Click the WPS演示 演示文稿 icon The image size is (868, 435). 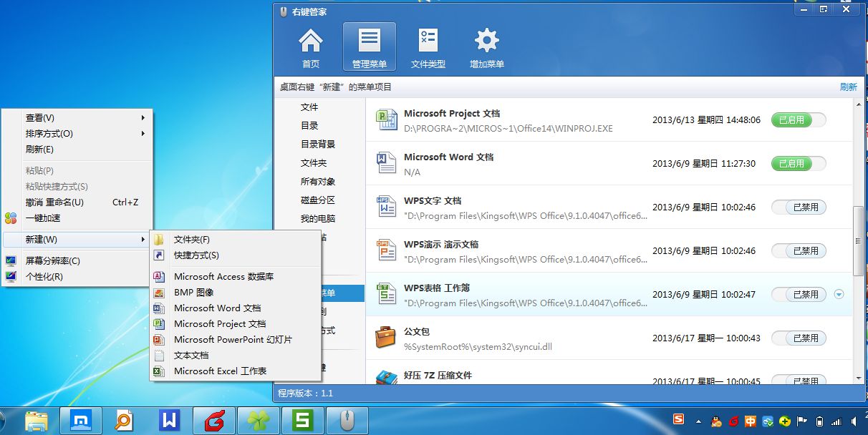coord(387,251)
